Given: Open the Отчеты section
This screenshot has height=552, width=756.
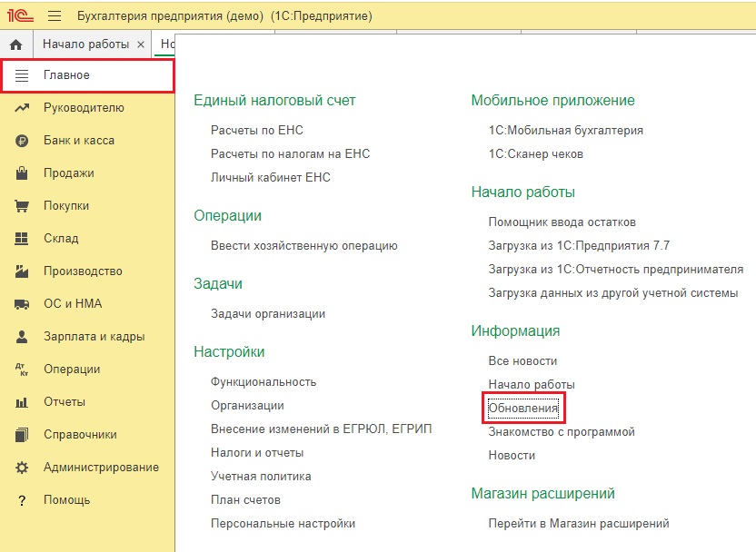Looking at the screenshot, I should point(65,402).
